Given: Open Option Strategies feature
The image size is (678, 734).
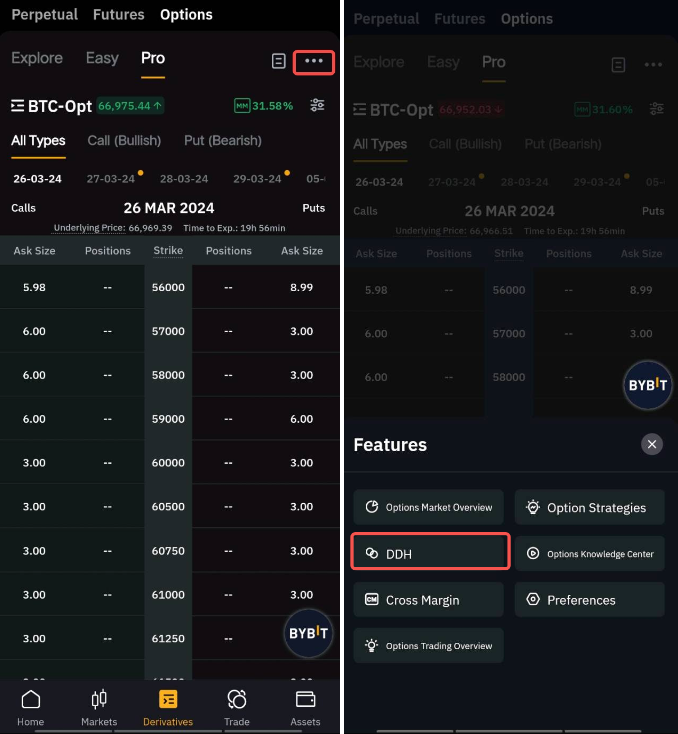Looking at the screenshot, I should click(589, 507).
